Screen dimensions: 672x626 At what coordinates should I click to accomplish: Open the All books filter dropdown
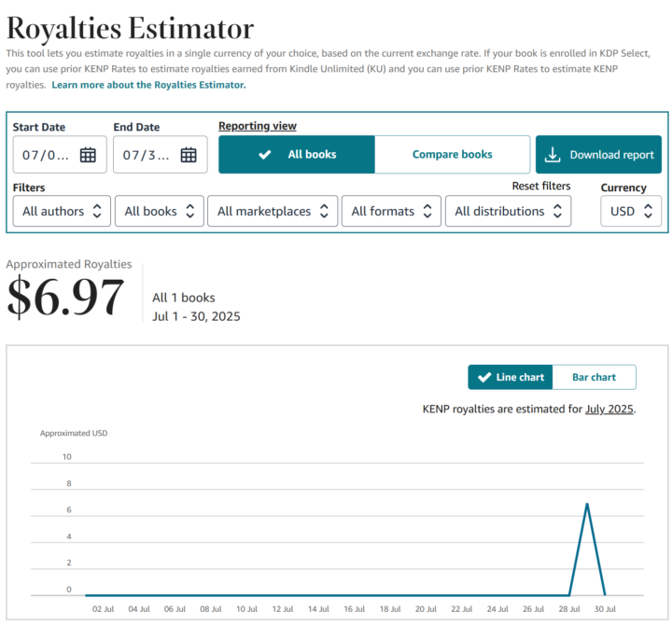[160, 211]
